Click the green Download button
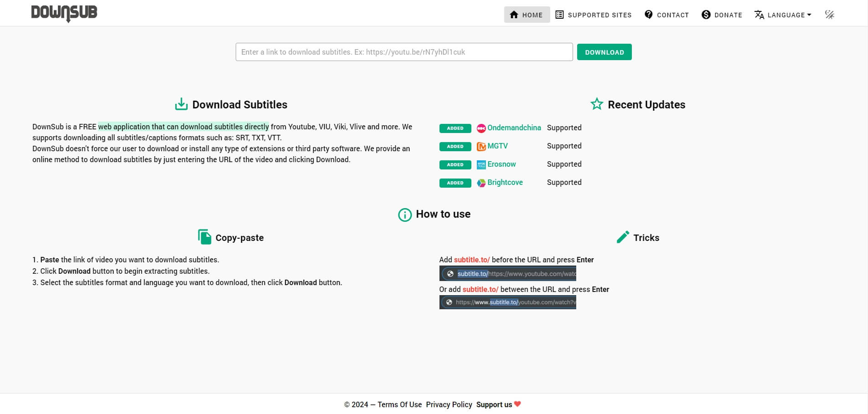 pos(604,52)
